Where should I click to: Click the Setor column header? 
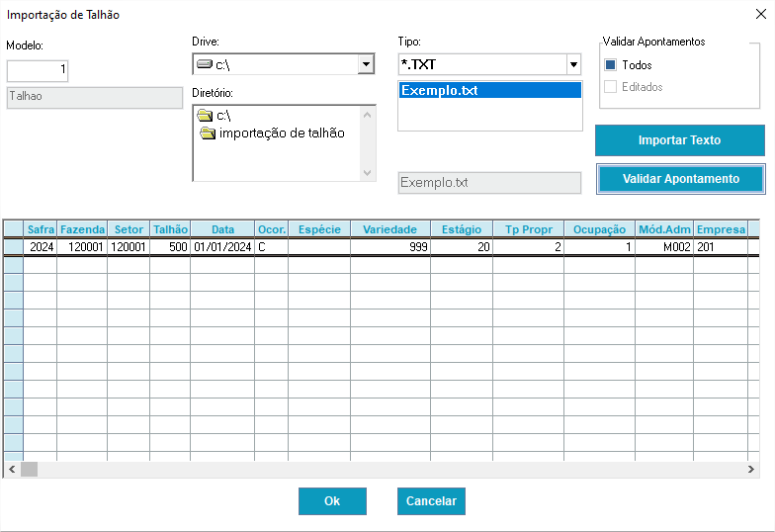coord(129,229)
